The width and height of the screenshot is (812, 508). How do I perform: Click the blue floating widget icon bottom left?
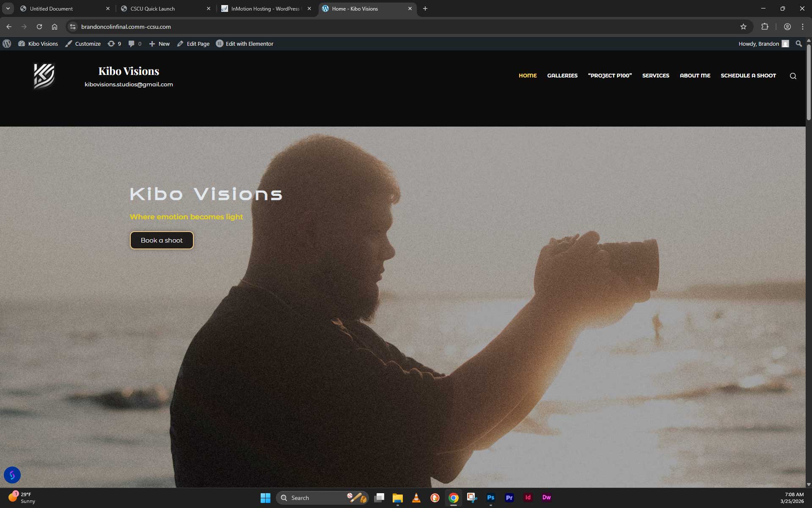[12, 475]
